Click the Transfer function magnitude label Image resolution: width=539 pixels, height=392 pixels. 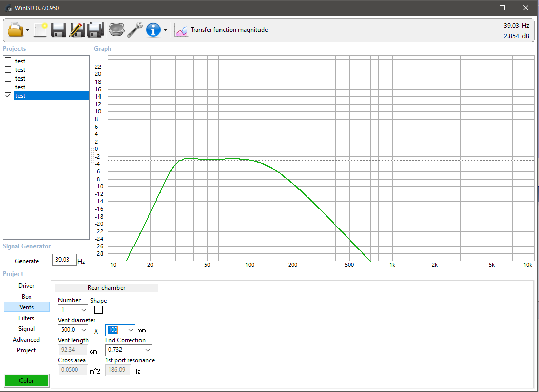pyautogui.click(x=229, y=30)
